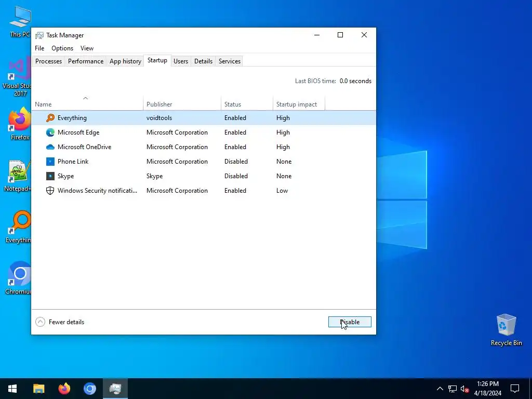Open the notification center icon

click(515, 389)
